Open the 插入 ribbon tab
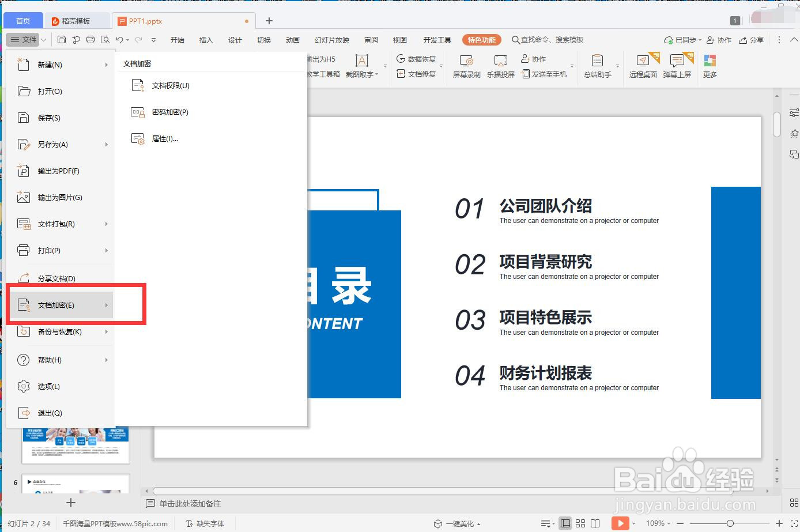Screen dimensions: 800x532 coord(206,40)
